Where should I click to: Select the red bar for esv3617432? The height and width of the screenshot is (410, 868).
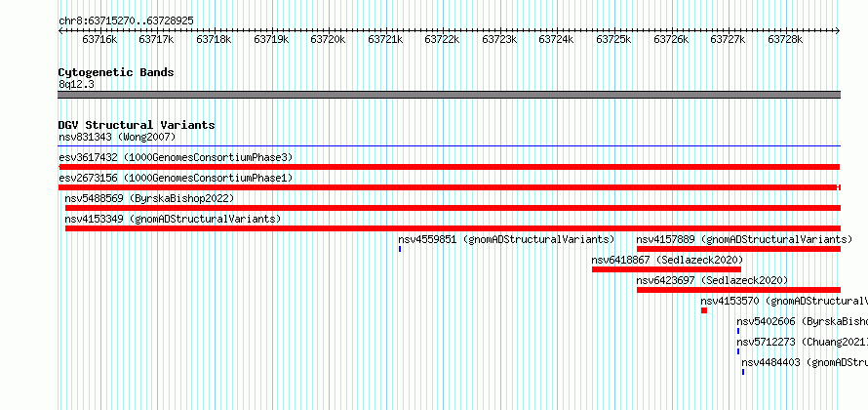pyautogui.click(x=449, y=167)
